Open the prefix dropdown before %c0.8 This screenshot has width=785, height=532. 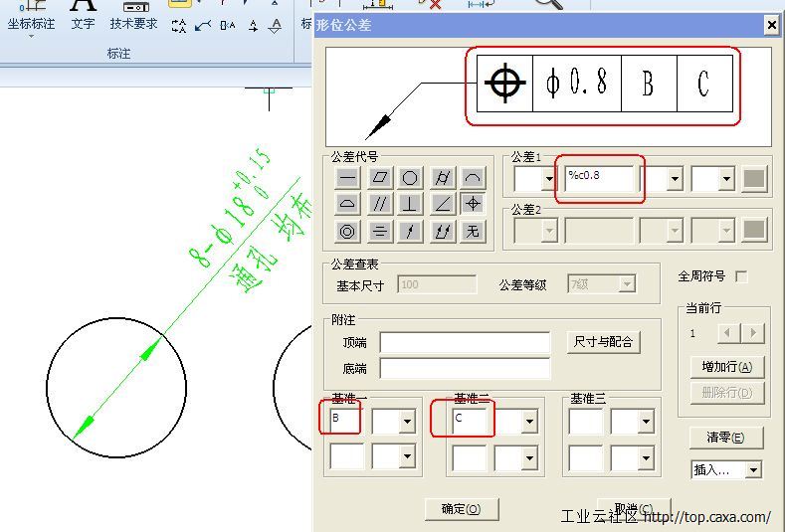click(550, 179)
